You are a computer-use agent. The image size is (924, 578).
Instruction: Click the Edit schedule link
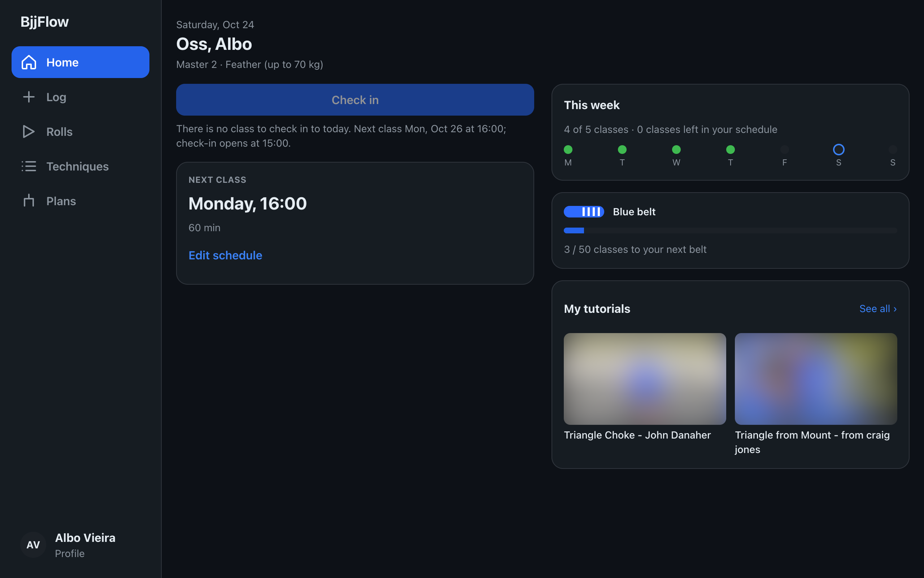click(225, 255)
